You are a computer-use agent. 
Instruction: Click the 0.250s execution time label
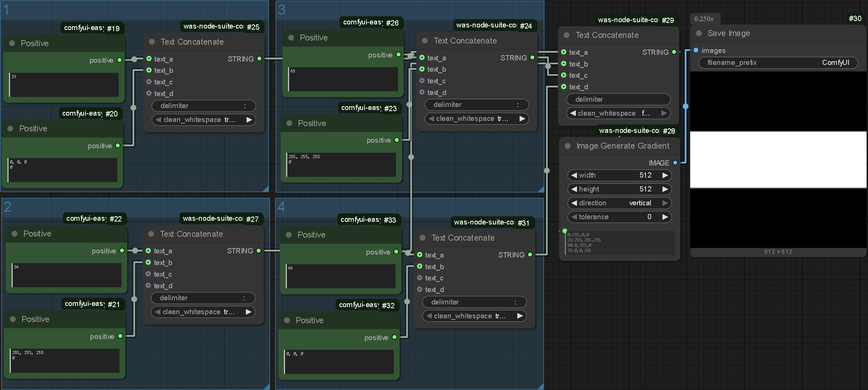[704, 19]
